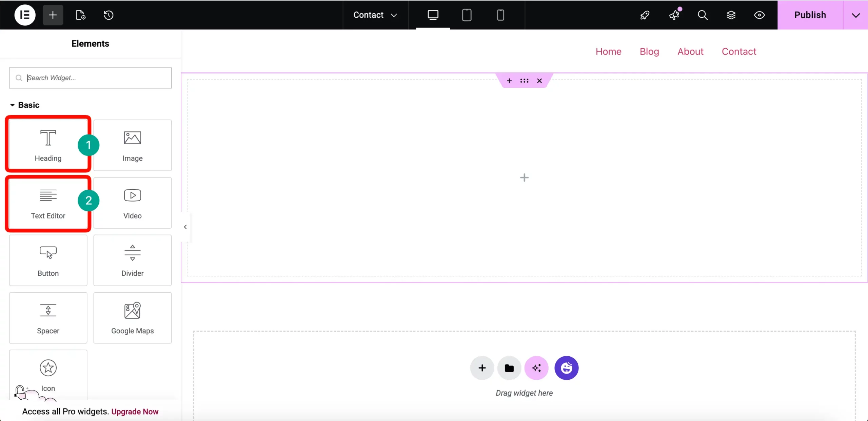This screenshot has height=421, width=868.
Task: Switch to mobile view mode
Action: pos(500,15)
